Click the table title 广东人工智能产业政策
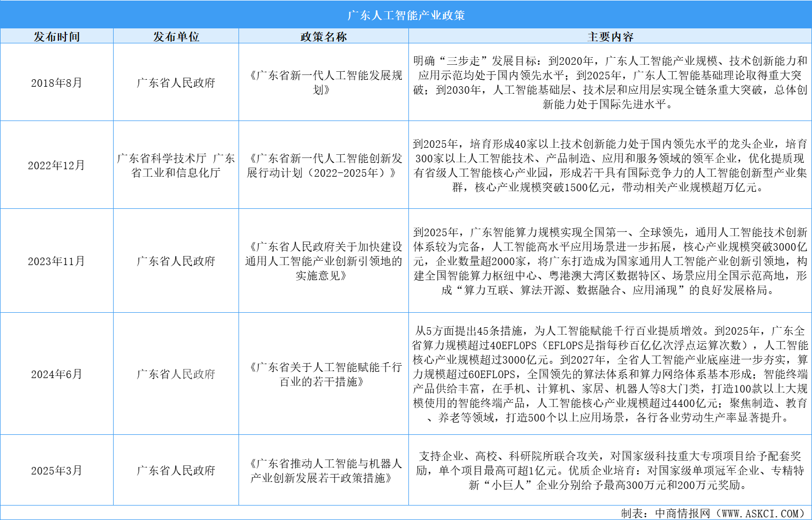The image size is (812, 520). pos(406,15)
